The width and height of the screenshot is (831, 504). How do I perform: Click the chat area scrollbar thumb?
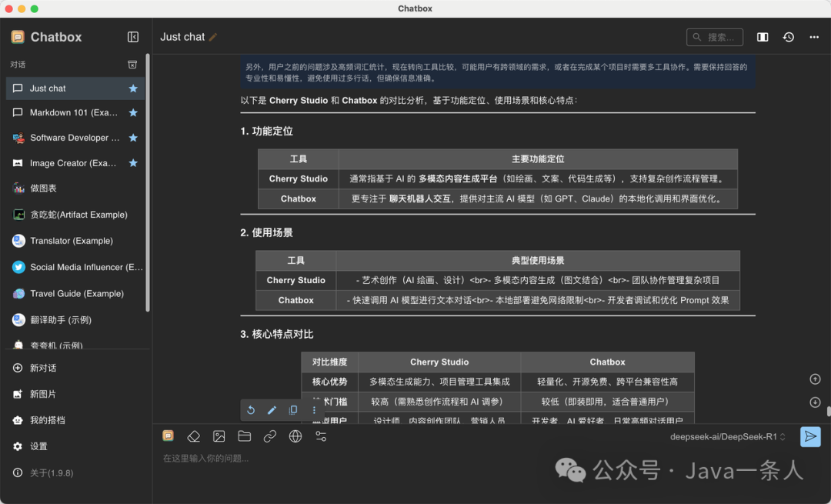(829, 411)
